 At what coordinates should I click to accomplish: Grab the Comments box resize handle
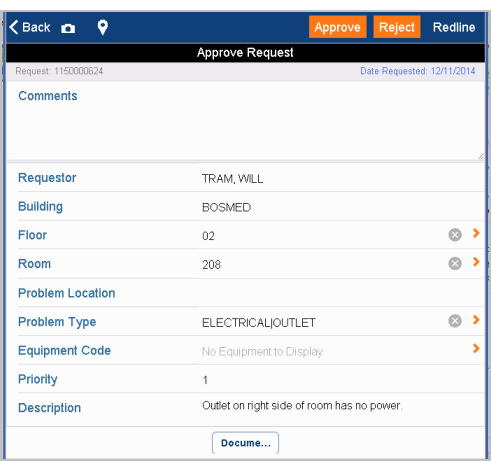click(x=480, y=156)
